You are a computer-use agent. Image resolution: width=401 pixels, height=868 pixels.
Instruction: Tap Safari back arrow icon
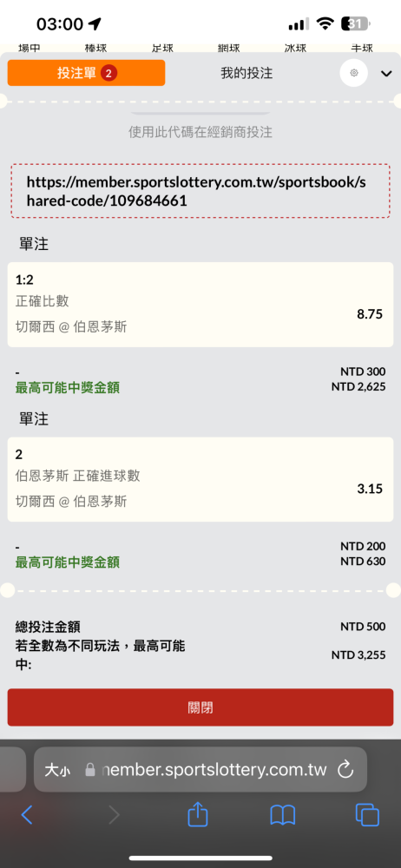tap(27, 815)
